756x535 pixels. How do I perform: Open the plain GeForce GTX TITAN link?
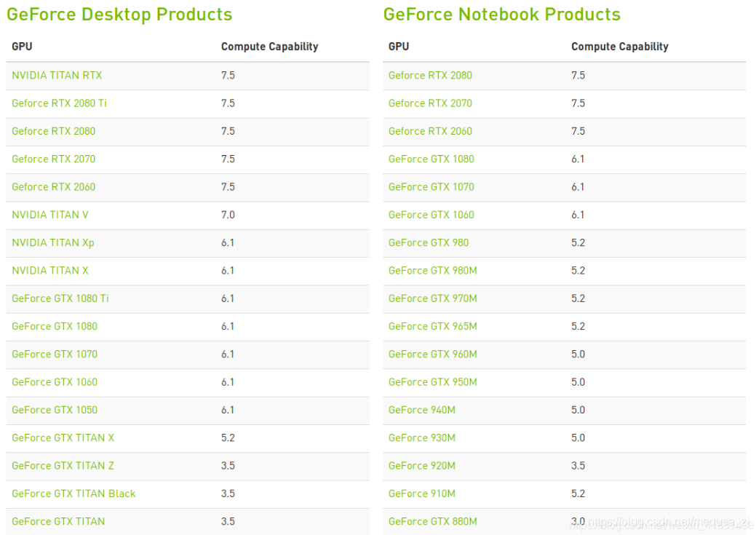tap(58, 521)
